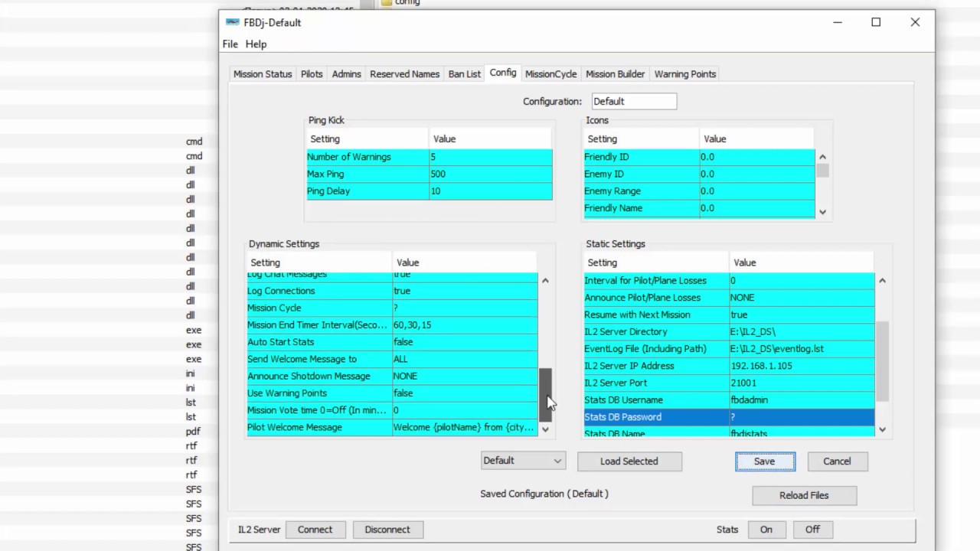Screen dimensions: 980x551
Task: Click the Disconnect button
Action: pyautogui.click(x=387, y=530)
